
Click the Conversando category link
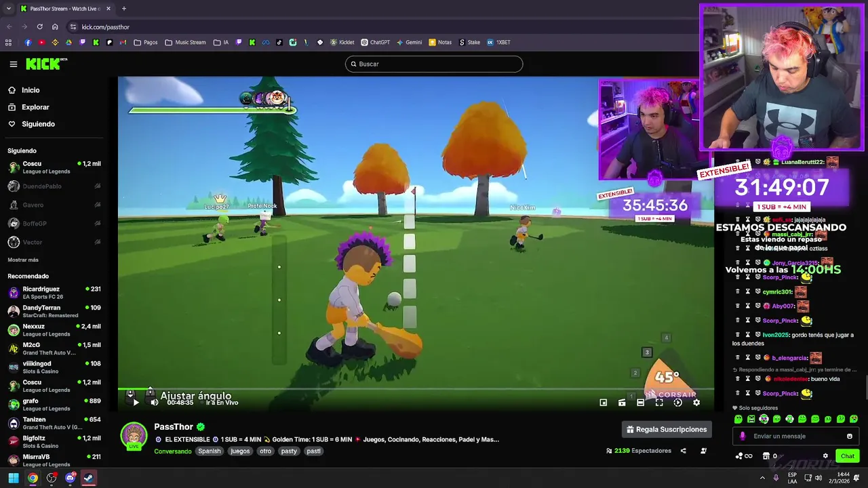(x=173, y=451)
